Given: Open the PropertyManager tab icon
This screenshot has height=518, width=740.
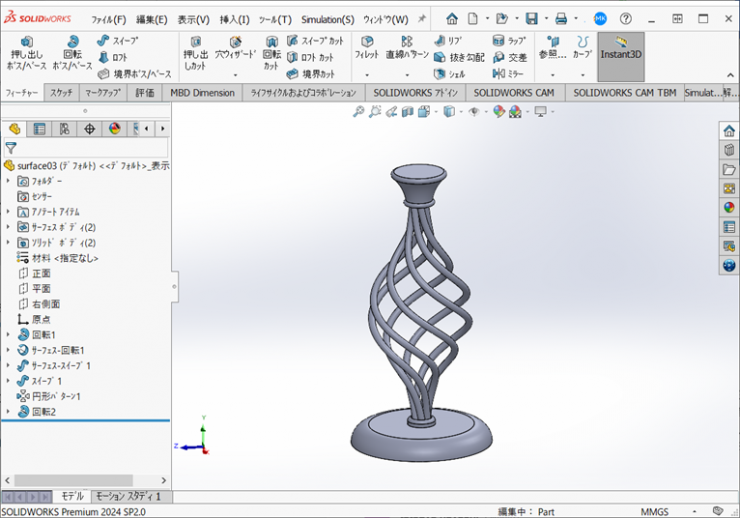Looking at the screenshot, I should point(40,129).
